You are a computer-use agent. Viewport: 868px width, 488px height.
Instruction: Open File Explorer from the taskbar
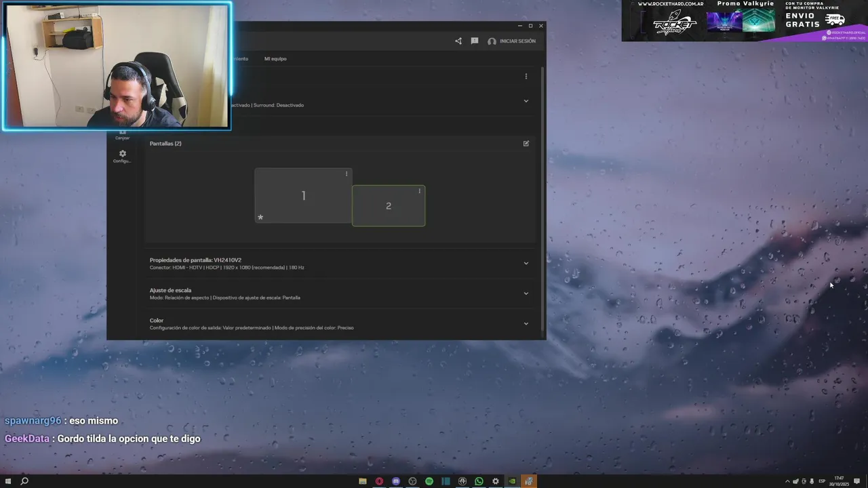pos(363,481)
